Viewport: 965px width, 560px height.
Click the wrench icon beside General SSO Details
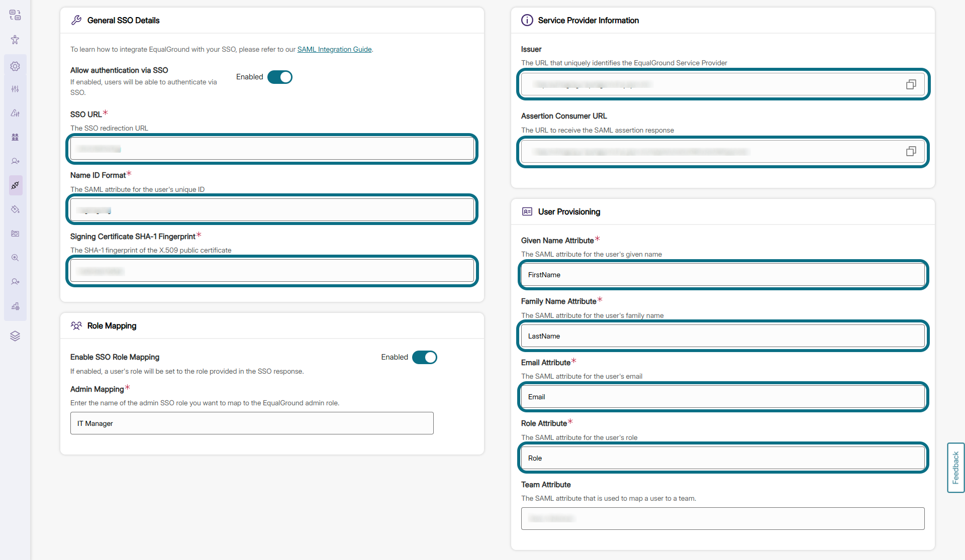[76, 20]
